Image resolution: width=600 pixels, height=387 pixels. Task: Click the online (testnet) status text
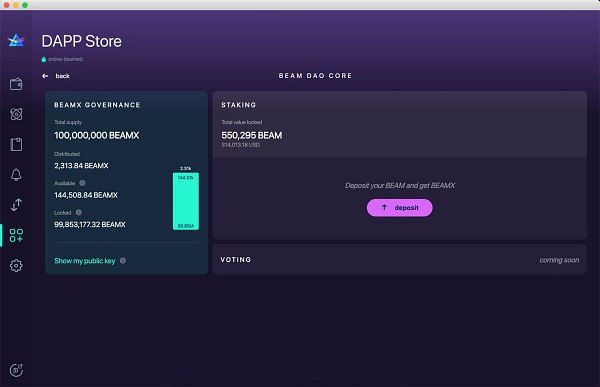65,59
